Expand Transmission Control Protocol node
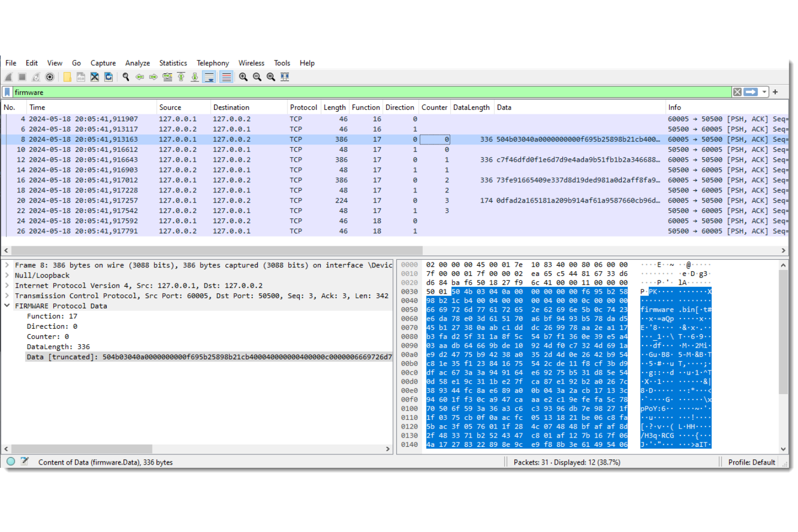Image resolution: width=798 pixels, height=532 pixels. click(7, 296)
